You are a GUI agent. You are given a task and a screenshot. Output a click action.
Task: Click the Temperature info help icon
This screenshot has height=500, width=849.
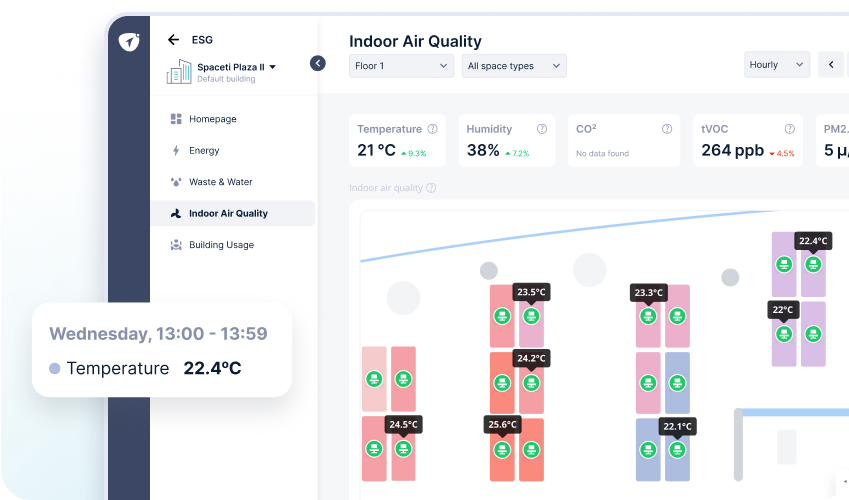coord(433,129)
